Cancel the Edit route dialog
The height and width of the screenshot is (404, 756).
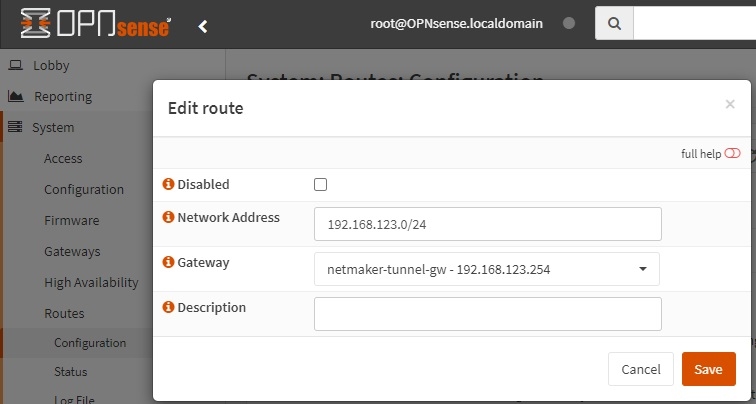coord(641,369)
